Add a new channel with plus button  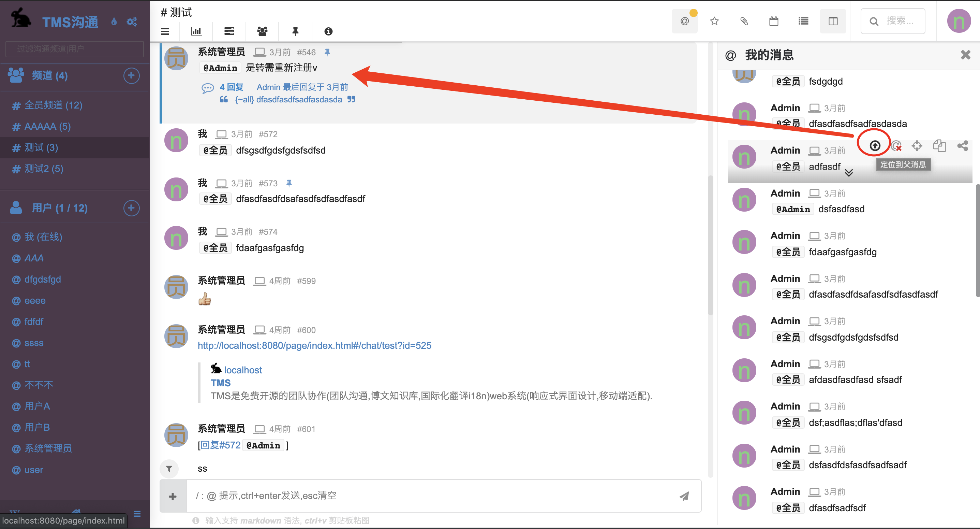(x=131, y=75)
